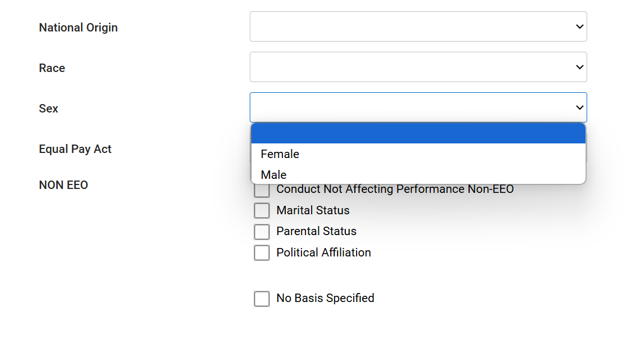Image resolution: width=644 pixels, height=347 pixels.
Task: Click the chevron arrow in Sex field
Action: click(x=580, y=107)
